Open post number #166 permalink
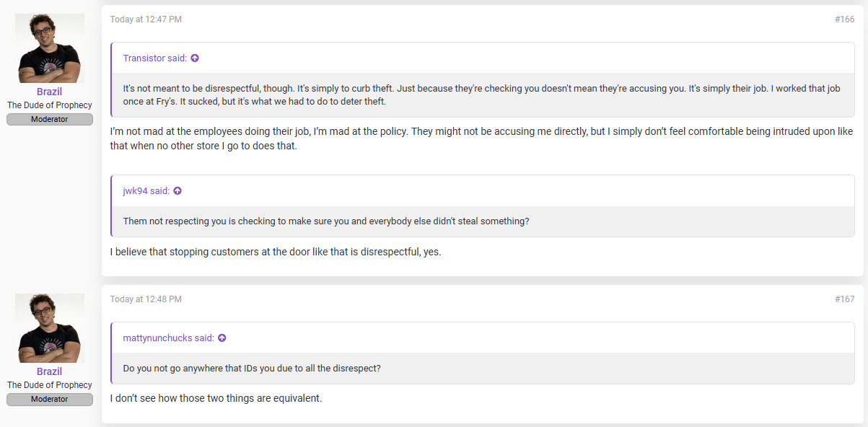 click(x=845, y=19)
